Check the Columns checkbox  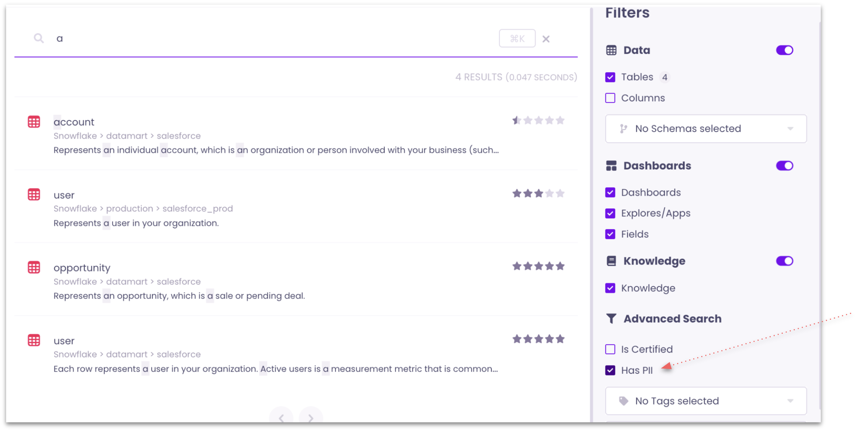click(610, 98)
